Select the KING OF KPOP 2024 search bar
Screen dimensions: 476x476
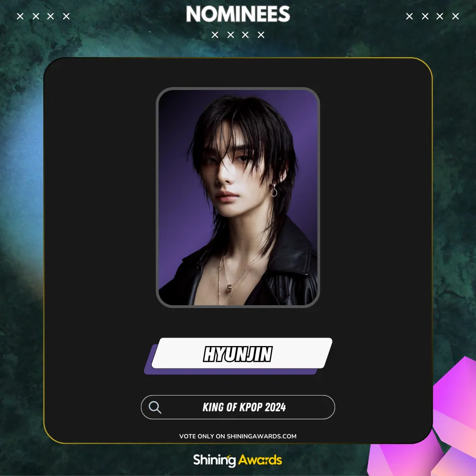(x=238, y=407)
